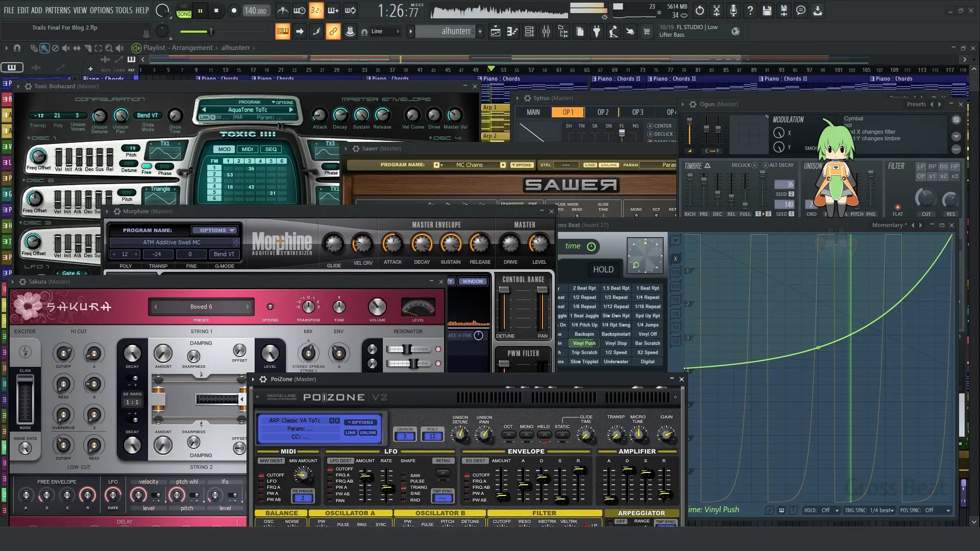Switch to SONG mode
Screen dimensions: 980x551
point(184,14)
